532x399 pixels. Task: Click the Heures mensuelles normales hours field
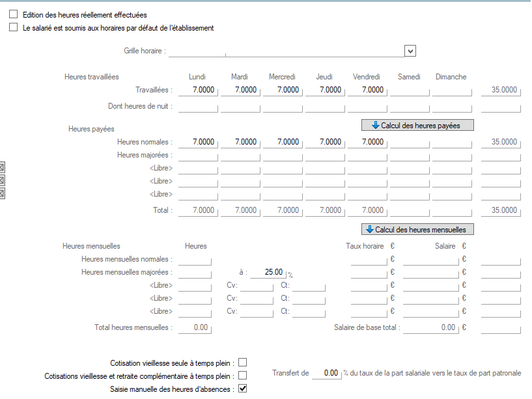[195, 259]
